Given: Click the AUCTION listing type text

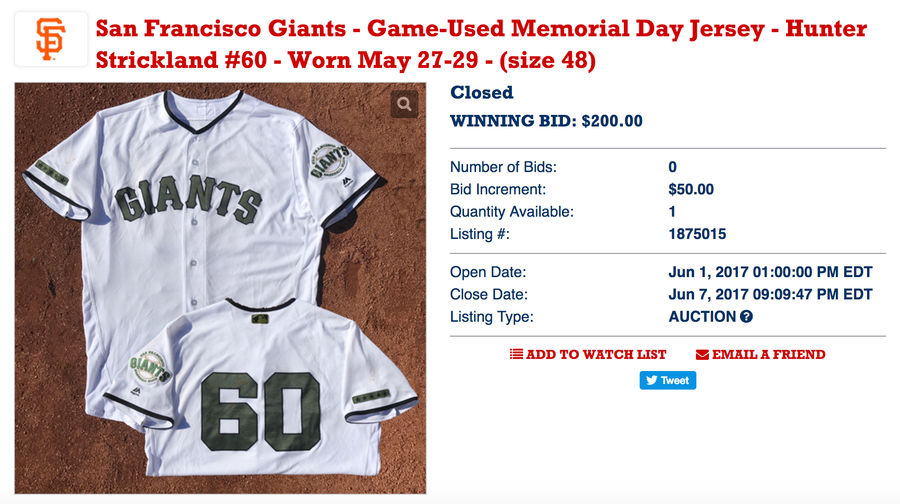Looking at the screenshot, I should point(702,317).
